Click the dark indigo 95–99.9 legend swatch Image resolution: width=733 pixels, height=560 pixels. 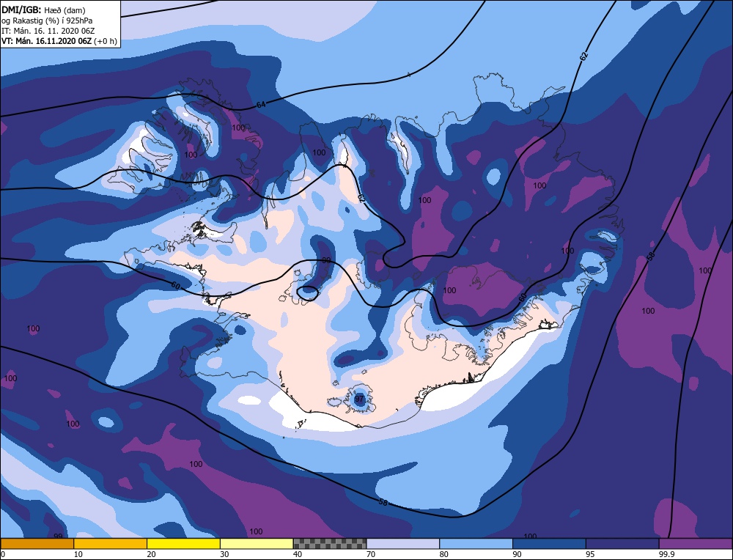[x=622, y=544]
